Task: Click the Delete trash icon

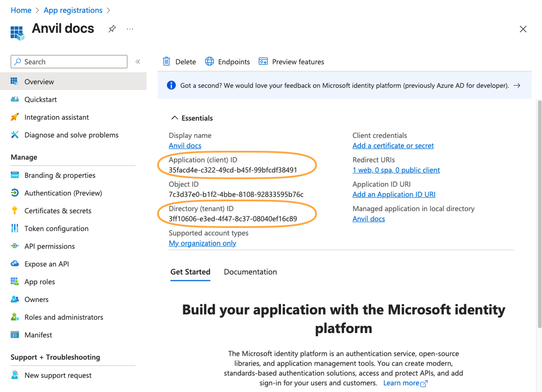Action: tap(166, 62)
